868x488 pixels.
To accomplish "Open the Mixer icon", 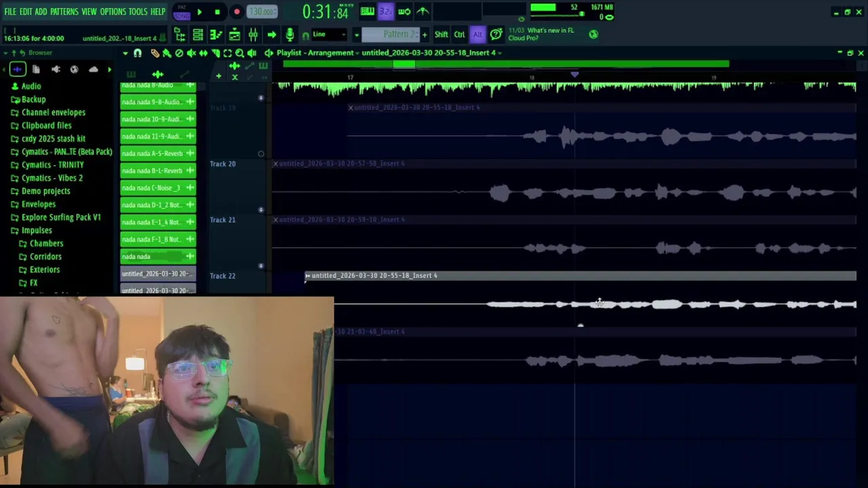I will pyautogui.click(x=253, y=35).
